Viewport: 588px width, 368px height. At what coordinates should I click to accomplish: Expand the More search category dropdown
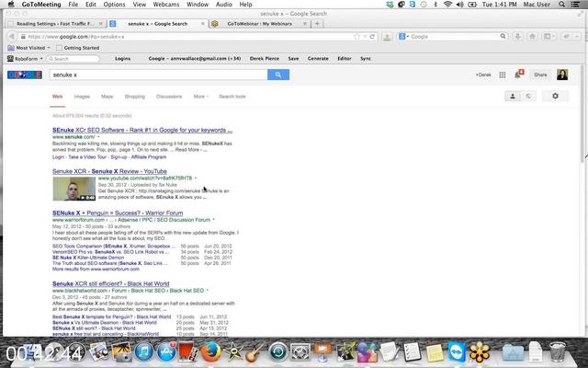(x=201, y=97)
